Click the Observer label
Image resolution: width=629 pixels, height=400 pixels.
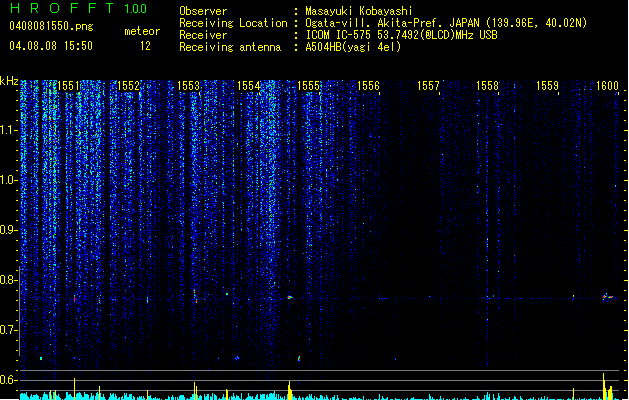click(203, 11)
